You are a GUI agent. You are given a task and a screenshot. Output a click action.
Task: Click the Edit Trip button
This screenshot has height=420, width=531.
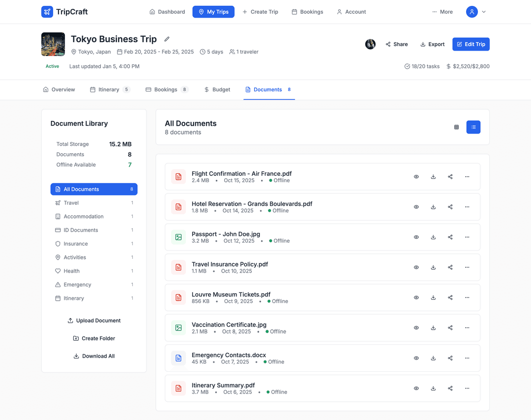pos(471,44)
